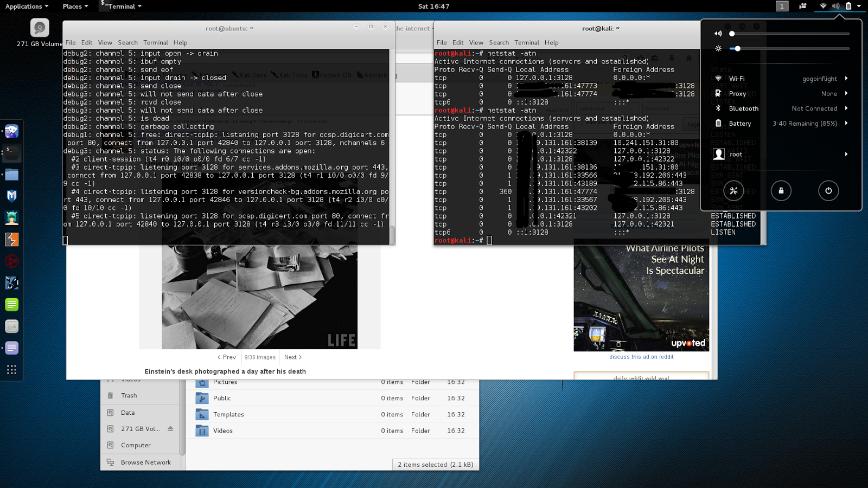Open the Places menu dropdown
Image resolution: width=868 pixels, height=488 pixels.
(x=75, y=6)
